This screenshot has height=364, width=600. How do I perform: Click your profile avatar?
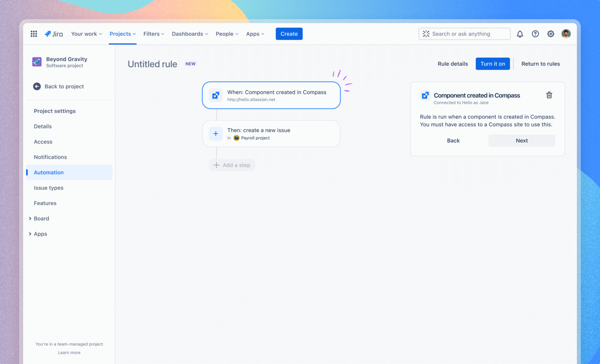(566, 34)
